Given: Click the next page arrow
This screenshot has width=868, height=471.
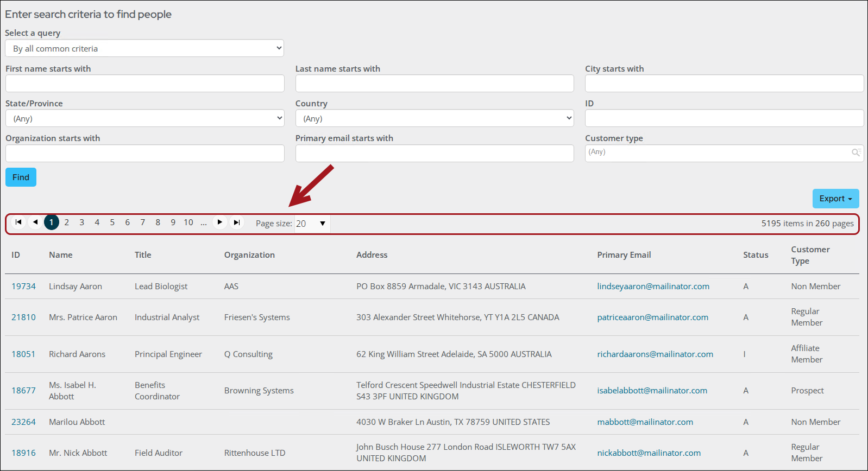Looking at the screenshot, I should click(219, 222).
